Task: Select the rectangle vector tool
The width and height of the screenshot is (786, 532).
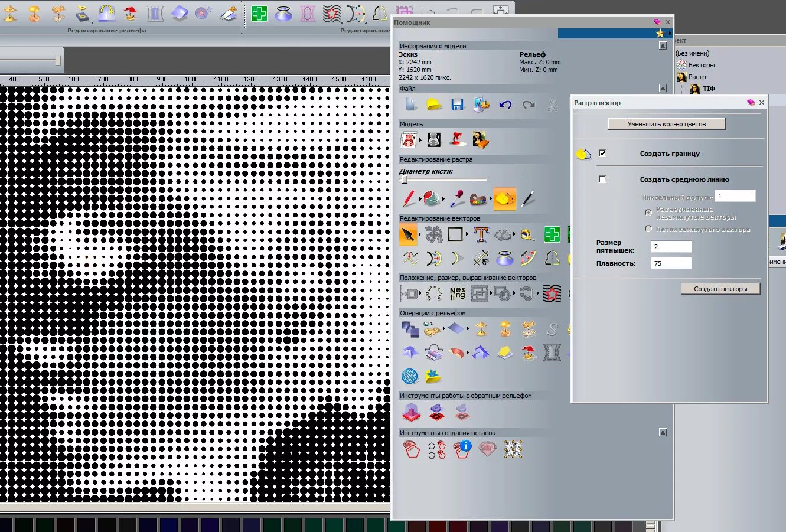Action: [x=455, y=235]
